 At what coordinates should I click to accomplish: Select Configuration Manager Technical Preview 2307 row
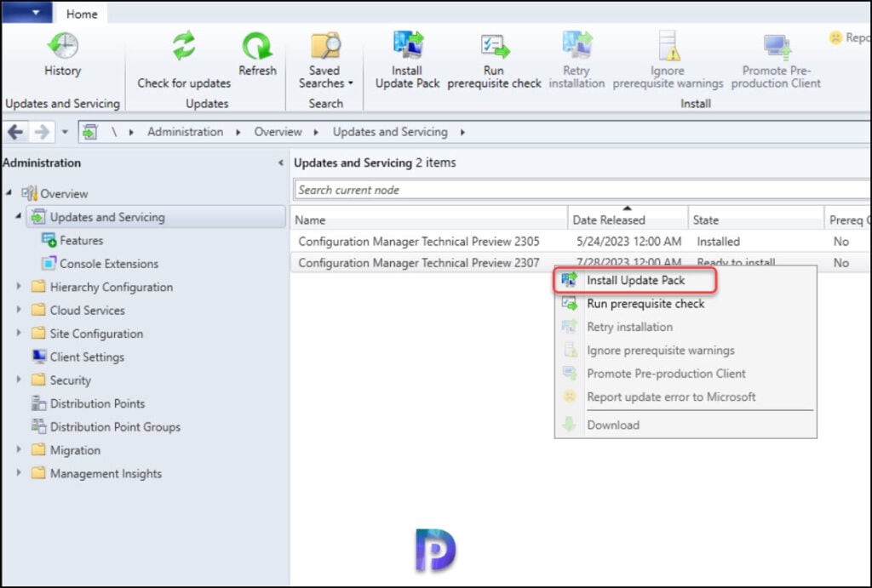click(581, 262)
